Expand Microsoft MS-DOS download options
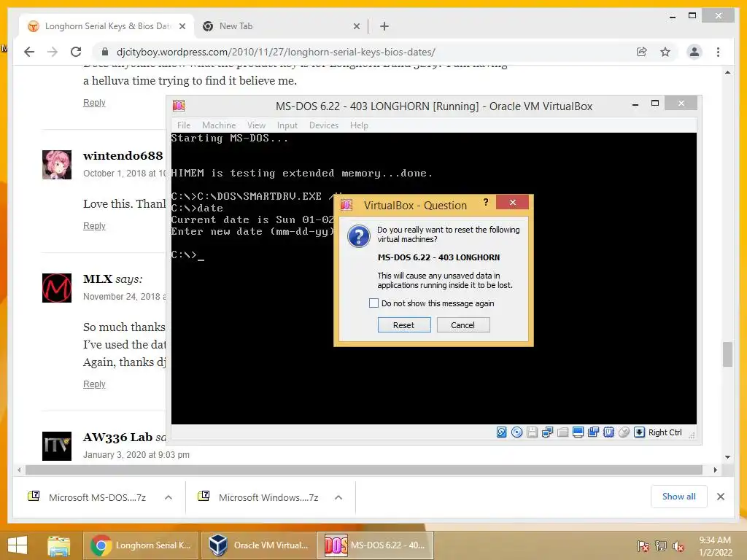Screen dimensions: 747x560 169,497
